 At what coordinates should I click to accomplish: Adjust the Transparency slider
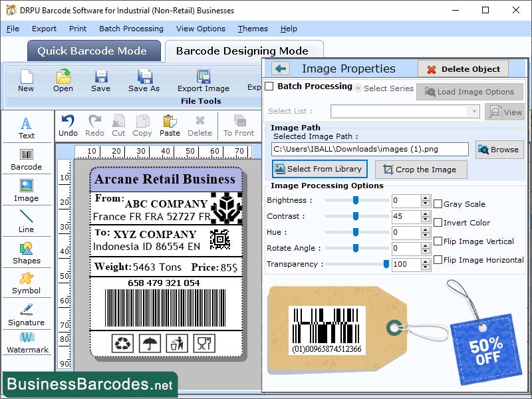[x=387, y=264]
